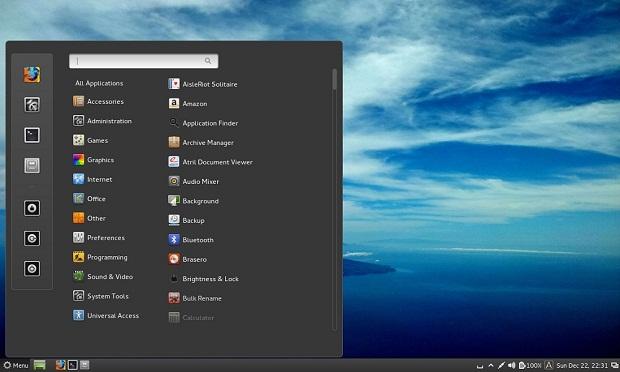Launch the Amazon application entry
620x372 pixels.
pos(188,104)
